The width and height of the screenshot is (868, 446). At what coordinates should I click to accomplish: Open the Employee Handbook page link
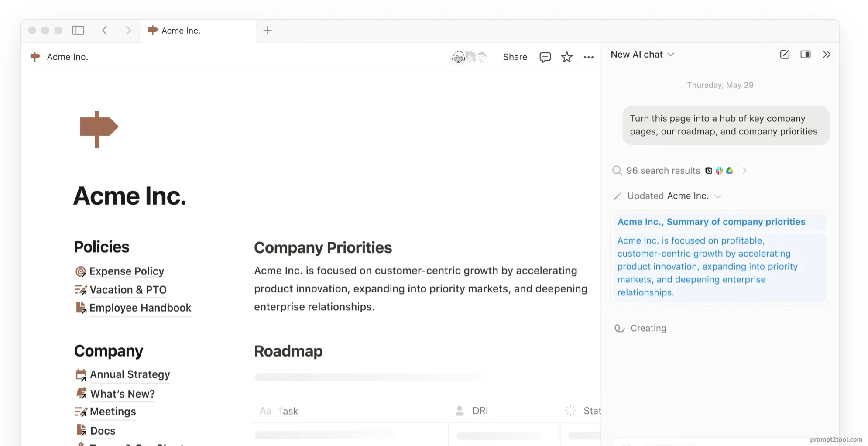(140, 308)
